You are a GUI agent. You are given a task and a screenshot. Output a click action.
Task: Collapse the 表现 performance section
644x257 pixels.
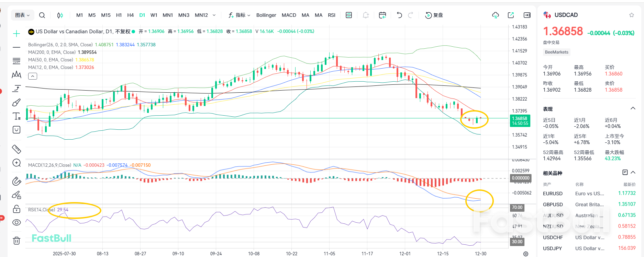pos(633,108)
